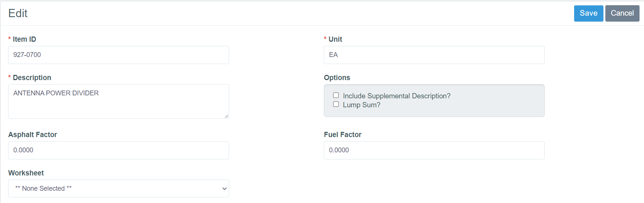Click into the Unit field showing EA
The width and height of the screenshot is (644, 203).
[x=434, y=55]
